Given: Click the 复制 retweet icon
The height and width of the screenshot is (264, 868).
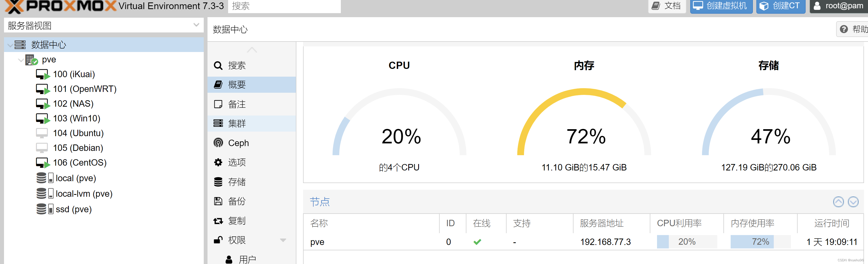Looking at the screenshot, I should click(x=218, y=221).
